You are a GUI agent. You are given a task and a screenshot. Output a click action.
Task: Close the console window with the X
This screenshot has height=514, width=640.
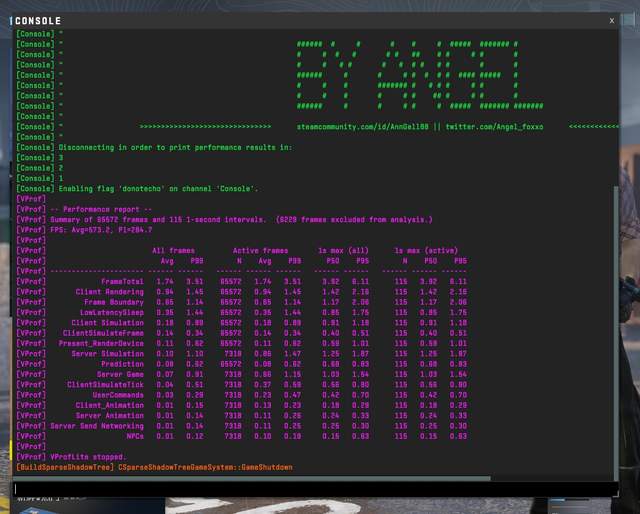pyautogui.click(x=612, y=20)
